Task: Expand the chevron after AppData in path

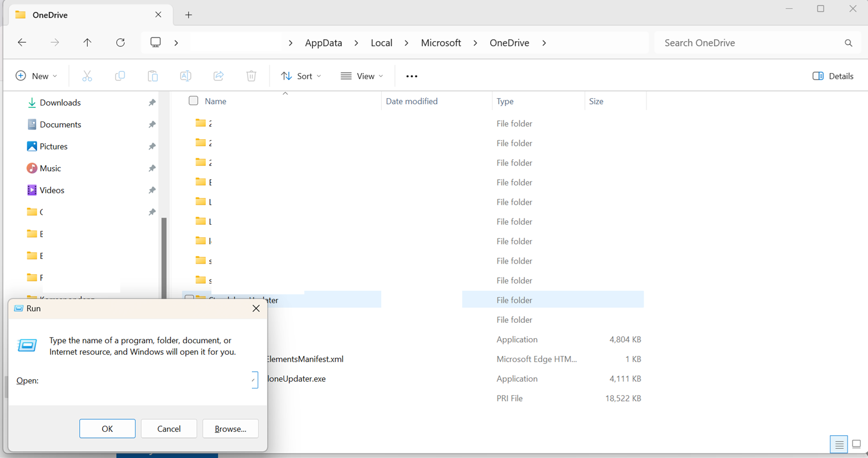Action: (x=356, y=43)
